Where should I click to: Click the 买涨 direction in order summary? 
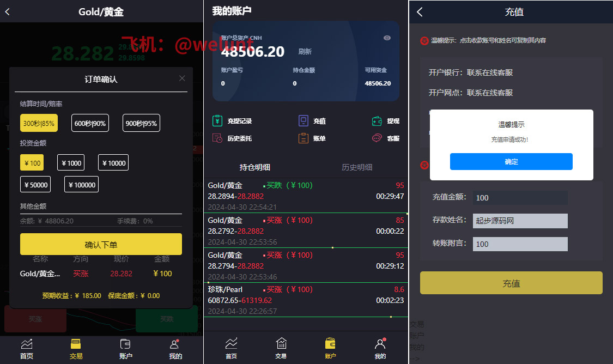pyautogui.click(x=81, y=274)
